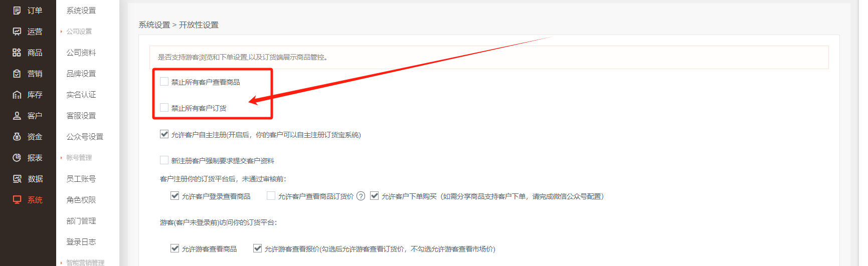The width and height of the screenshot is (868, 266).
Task: Click the 营销 marketing icon
Action: 17,74
